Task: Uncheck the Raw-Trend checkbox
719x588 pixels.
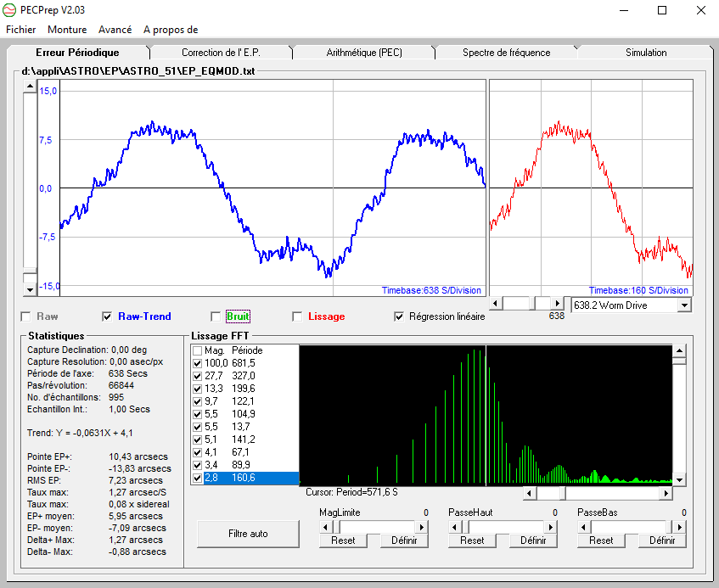Action: click(107, 316)
